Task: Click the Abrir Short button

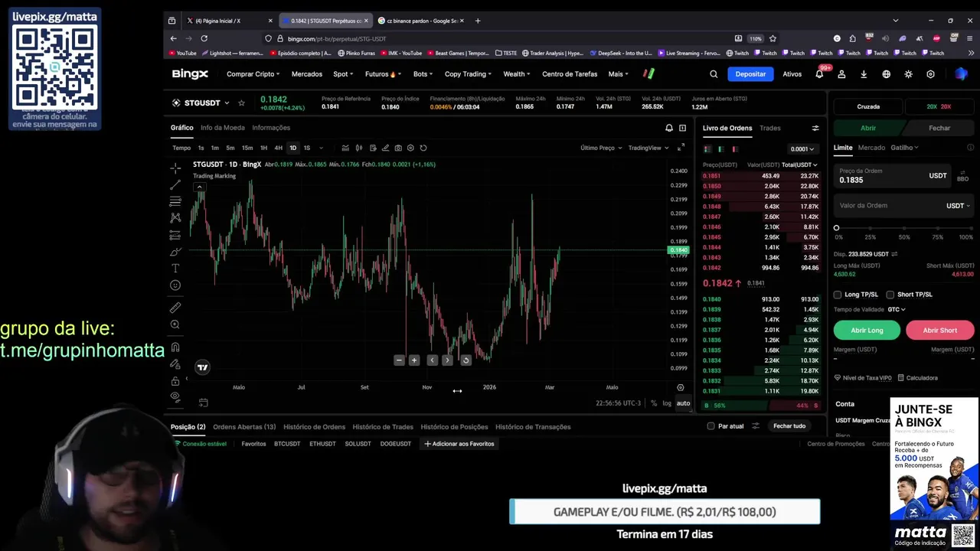Action: (940, 330)
